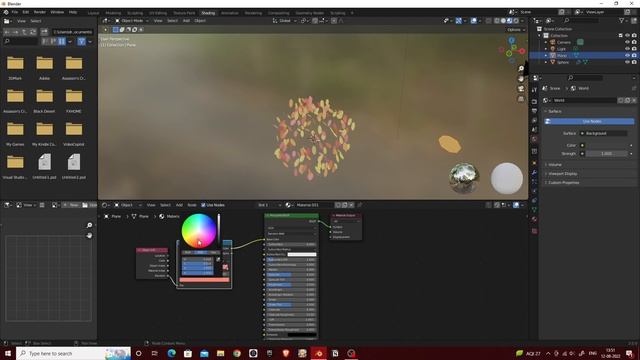Select Plane object in outliner
640x360 pixels.
(562, 55)
